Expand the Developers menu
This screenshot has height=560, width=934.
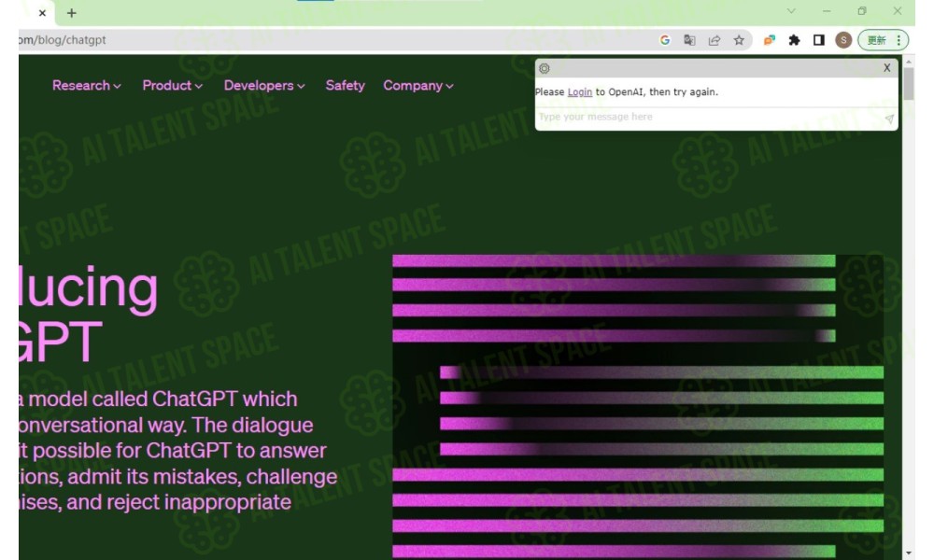[264, 86]
